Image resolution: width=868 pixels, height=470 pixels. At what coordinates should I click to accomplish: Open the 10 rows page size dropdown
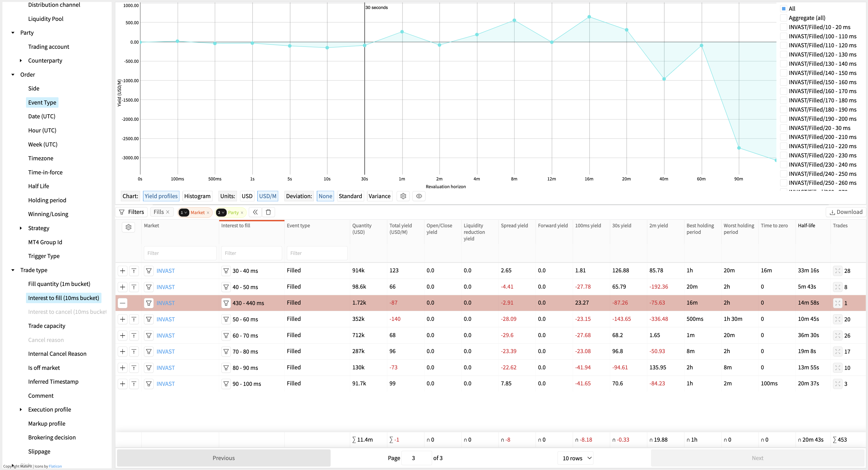coord(576,458)
